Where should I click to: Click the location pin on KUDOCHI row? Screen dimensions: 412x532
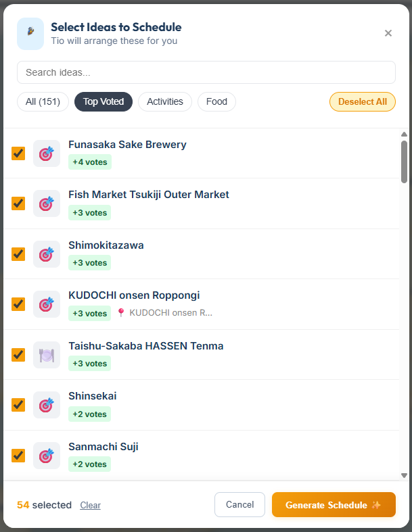(x=120, y=312)
